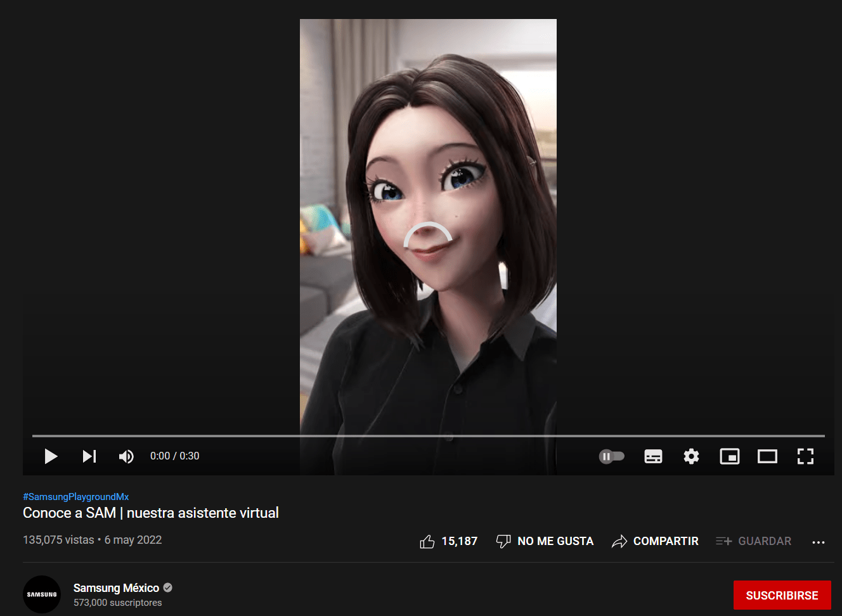Visit the Samsung México channel name

tap(117, 587)
